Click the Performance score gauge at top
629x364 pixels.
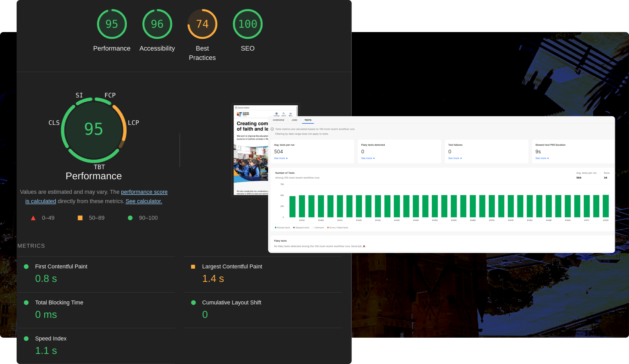click(112, 24)
